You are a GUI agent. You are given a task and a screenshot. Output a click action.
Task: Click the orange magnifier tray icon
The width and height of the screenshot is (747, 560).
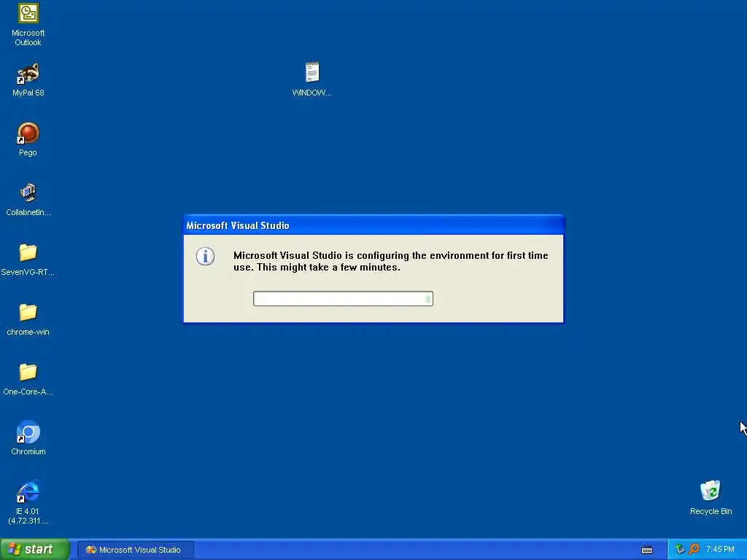(694, 549)
